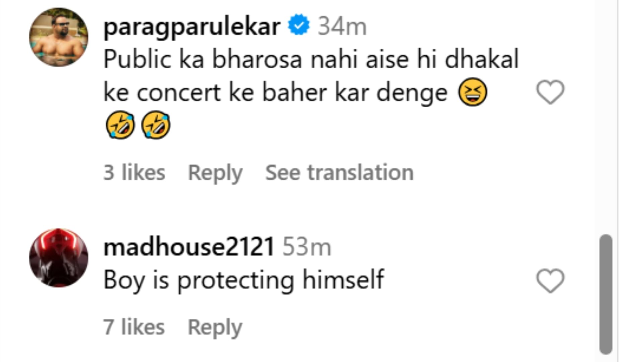The height and width of the screenshot is (362, 644).
Task: Click the first rolling-laughing emoji
Action: pos(120,125)
